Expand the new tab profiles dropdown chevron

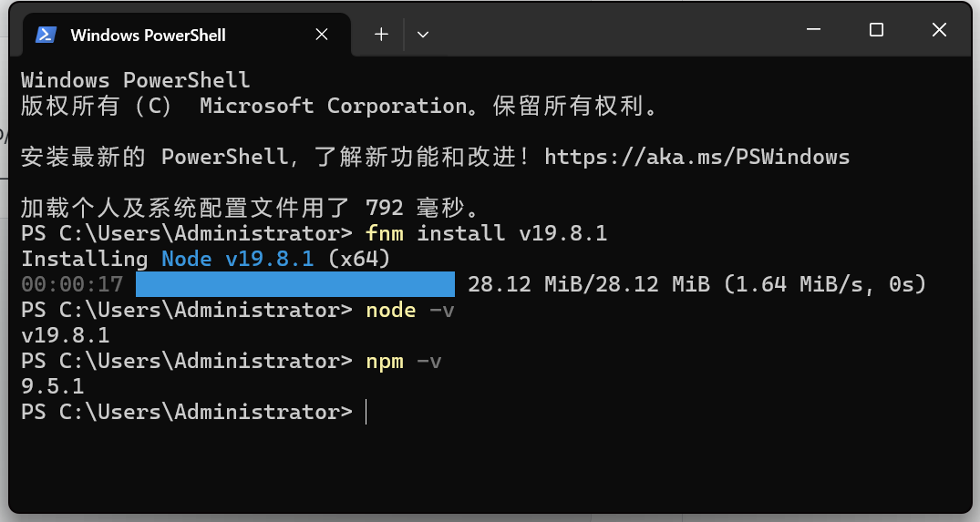click(x=423, y=35)
